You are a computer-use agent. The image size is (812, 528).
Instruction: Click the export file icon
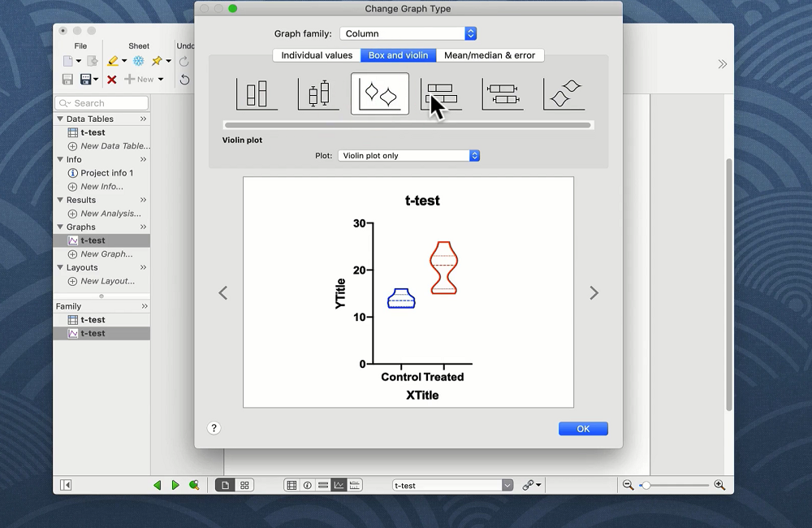pos(93,61)
